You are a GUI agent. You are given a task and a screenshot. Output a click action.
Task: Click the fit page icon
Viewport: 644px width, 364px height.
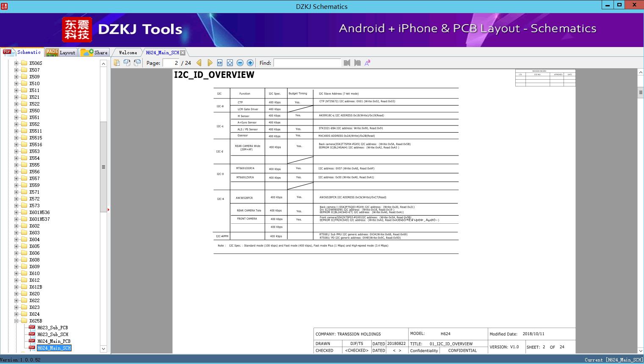230,63
